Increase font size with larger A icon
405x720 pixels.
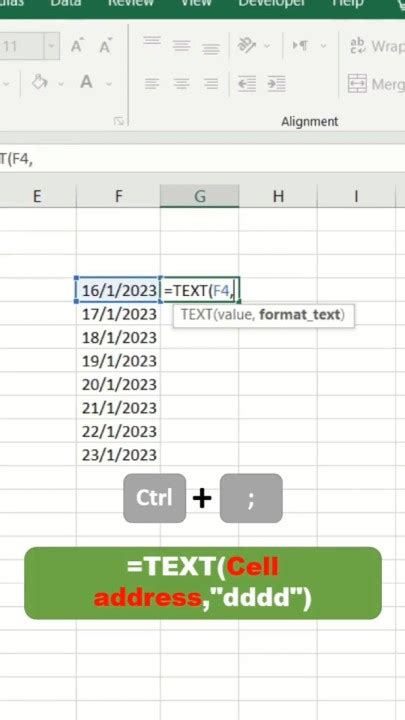pyautogui.click(x=77, y=46)
